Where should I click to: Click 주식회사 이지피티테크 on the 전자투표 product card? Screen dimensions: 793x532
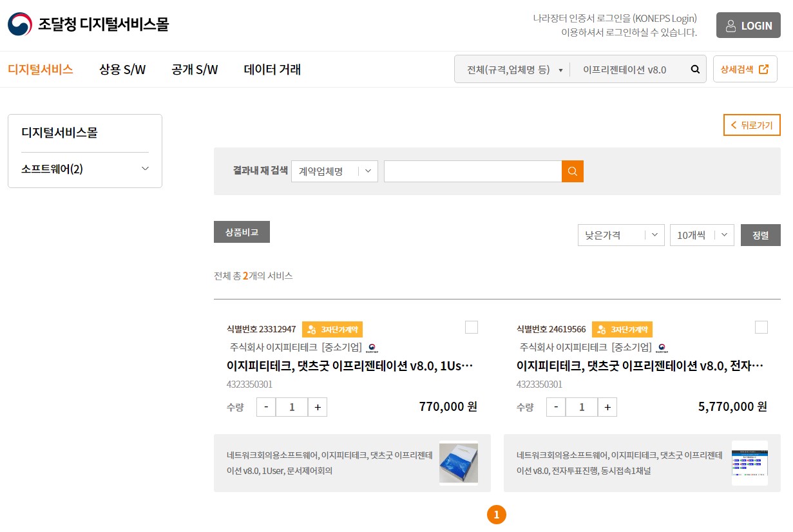click(563, 347)
